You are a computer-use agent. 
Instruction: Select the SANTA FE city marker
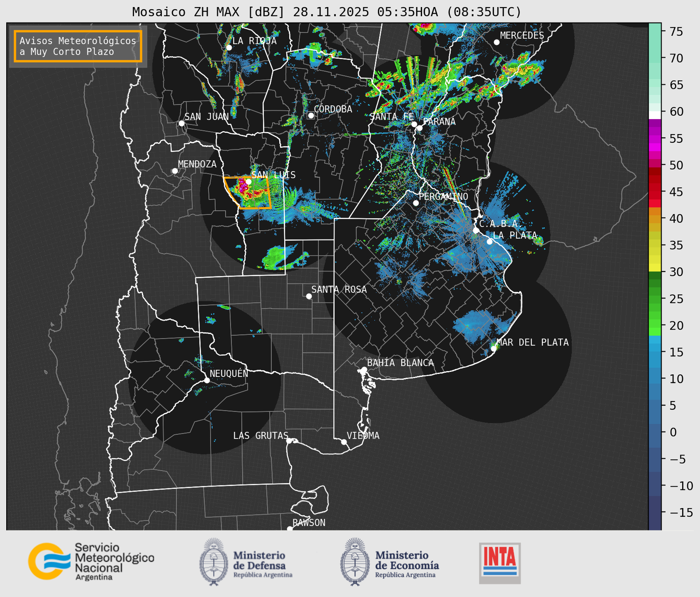(414, 124)
